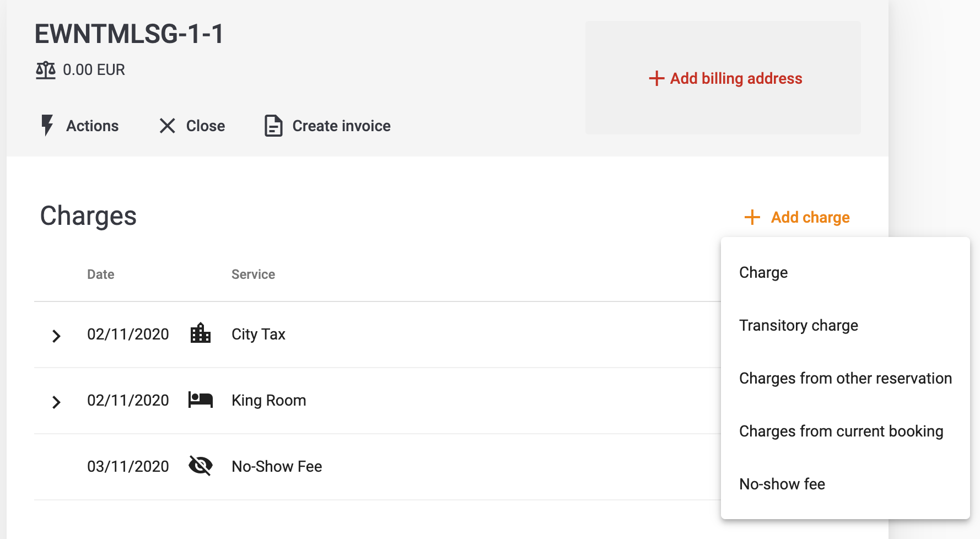
Task: Click the Add billing address link
Action: [725, 78]
